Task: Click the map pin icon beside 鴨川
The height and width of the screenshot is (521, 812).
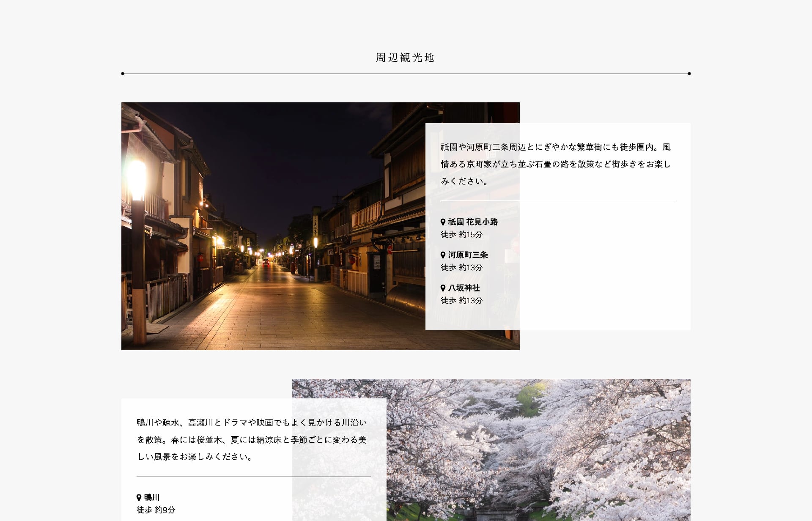Action: point(139,497)
